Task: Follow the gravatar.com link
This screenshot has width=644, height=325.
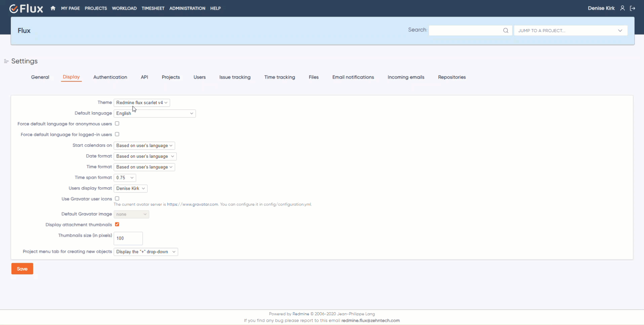Action: 192,204
